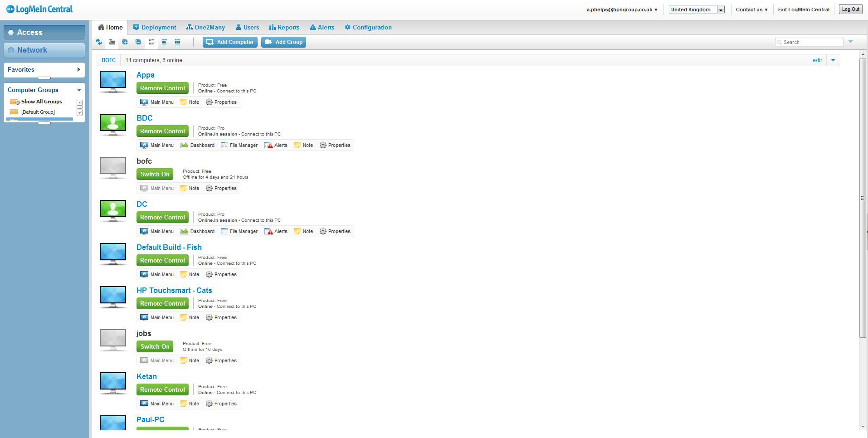
Task: Open the Home tab
Action: [x=110, y=27]
